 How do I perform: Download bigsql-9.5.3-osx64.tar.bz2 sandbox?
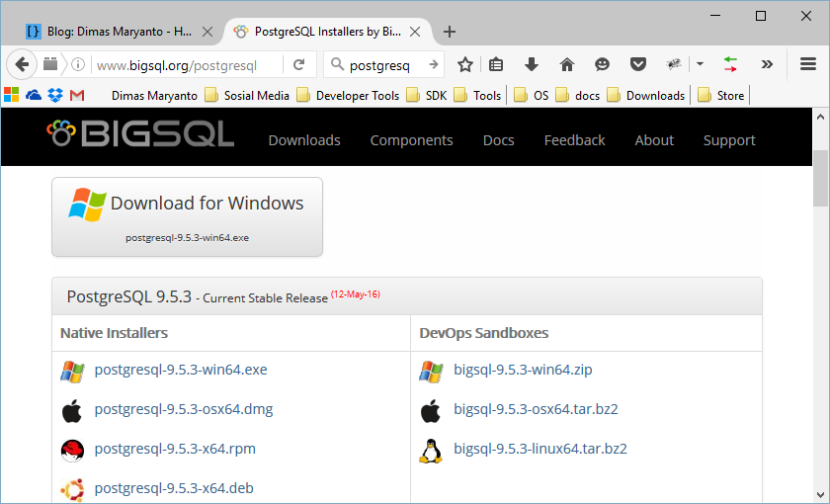tap(536, 409)
